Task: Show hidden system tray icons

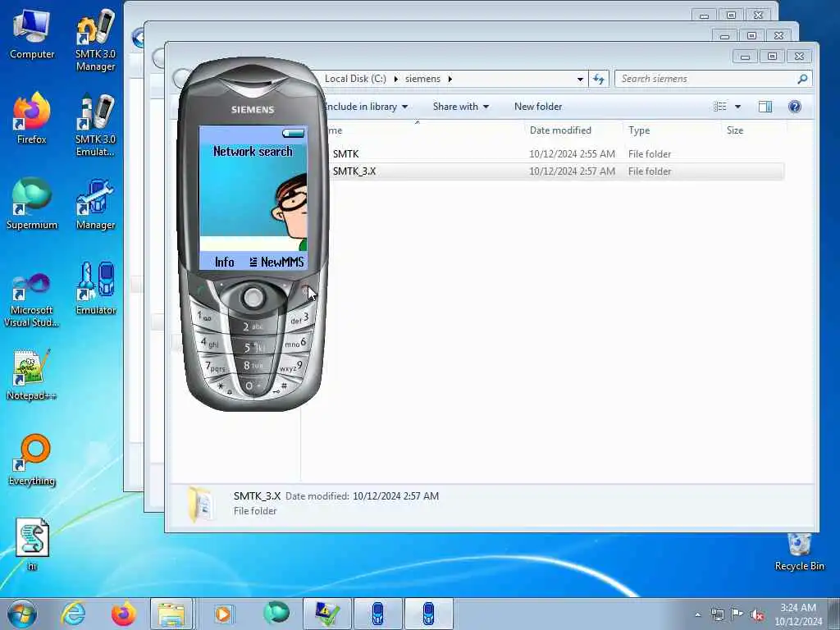Action: [x=697, y=614]
